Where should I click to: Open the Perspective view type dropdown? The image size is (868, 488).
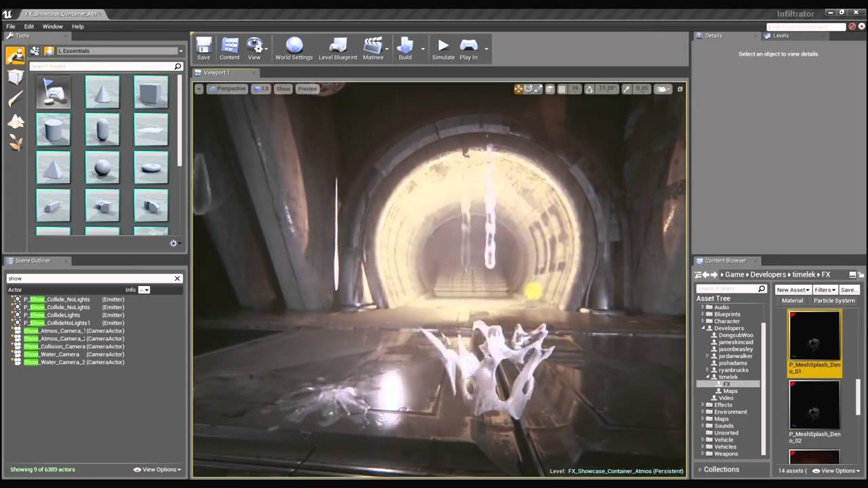coord(227,89)
